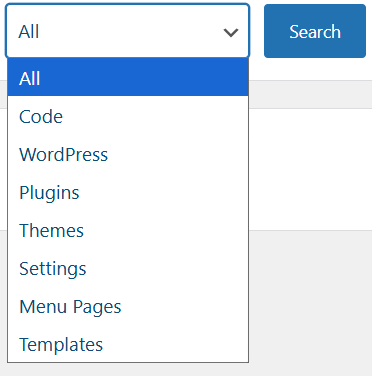Pick Menu Pages from the dropdown
This screenshot has width=372, height=376.
pyautogui.click(x=128, y=307)
